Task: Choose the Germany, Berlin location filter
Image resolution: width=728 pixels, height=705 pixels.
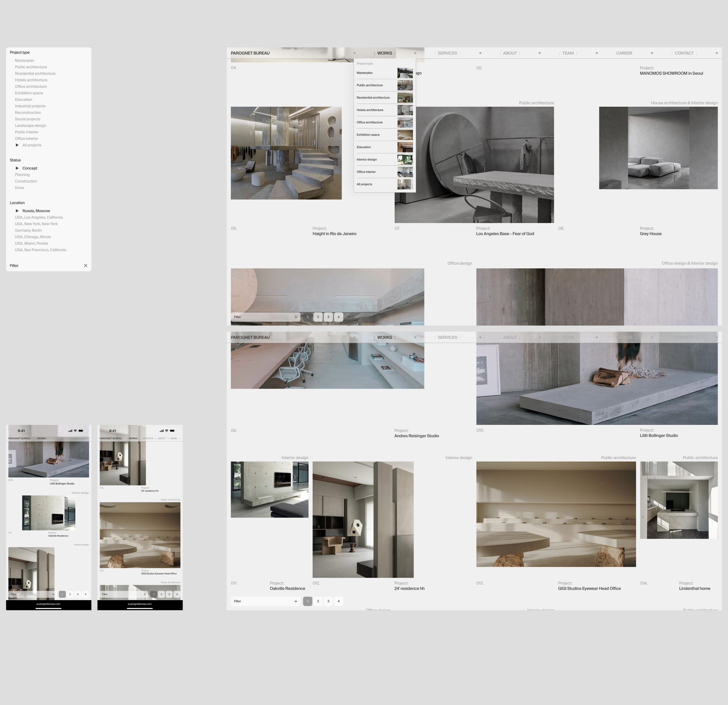Action: pyautogui.click(x=28, y=231)
